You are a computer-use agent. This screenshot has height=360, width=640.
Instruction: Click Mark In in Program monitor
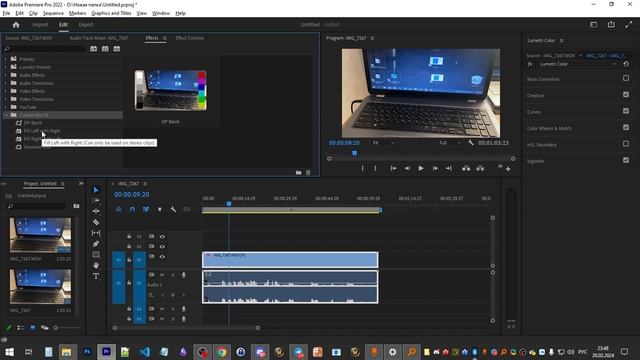(x=362, y=168)
